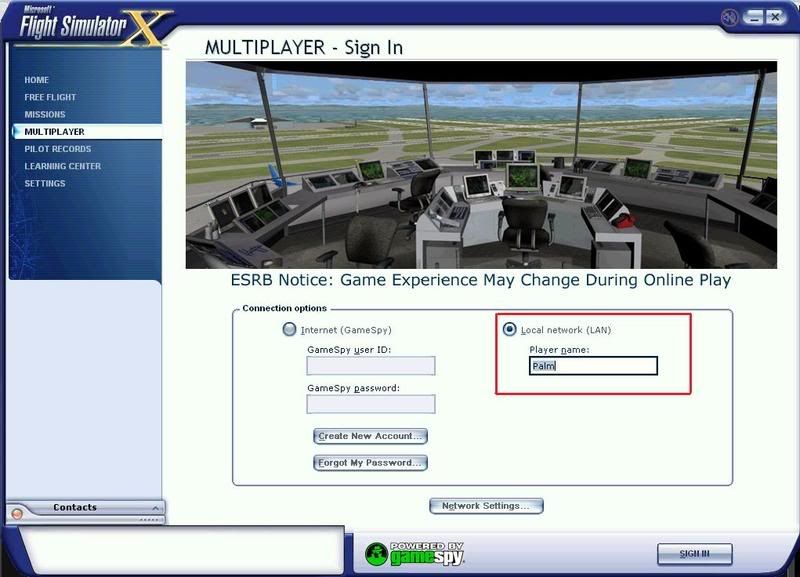The width and height of the screenshot is (800, 577).
Task: Open Network Settings dialog
Action: [486, 506]
